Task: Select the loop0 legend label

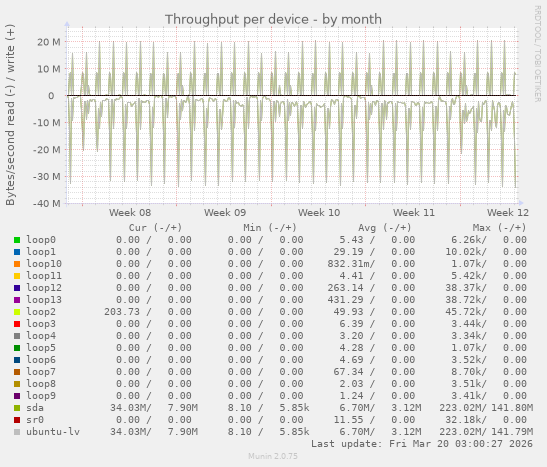Action: [41, 240]
